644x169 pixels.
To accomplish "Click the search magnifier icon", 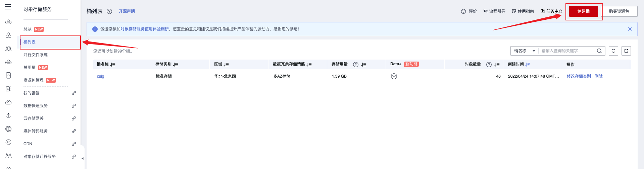I will coord(599,51).
